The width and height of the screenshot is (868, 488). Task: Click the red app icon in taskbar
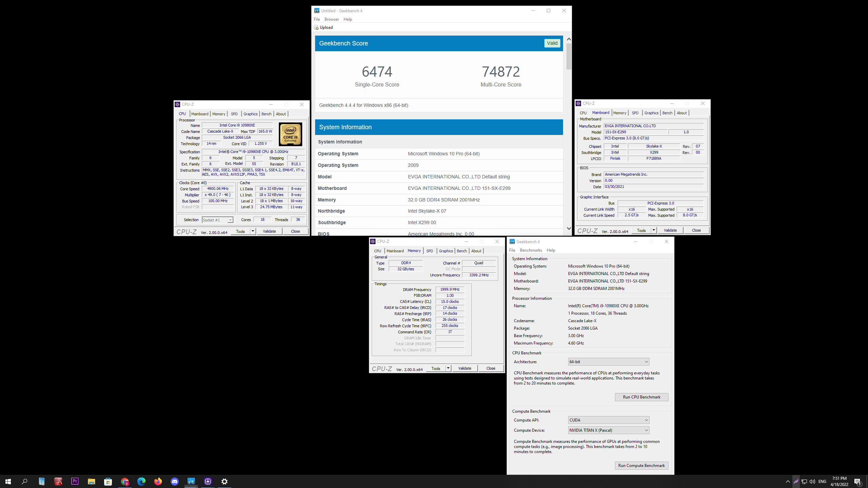[x=58, y=481]
